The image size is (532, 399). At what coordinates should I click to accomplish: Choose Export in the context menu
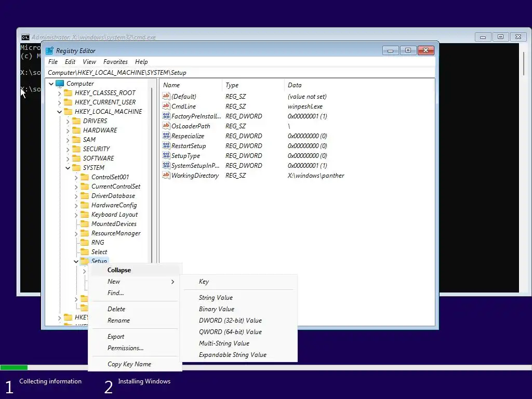pos(135,337)
